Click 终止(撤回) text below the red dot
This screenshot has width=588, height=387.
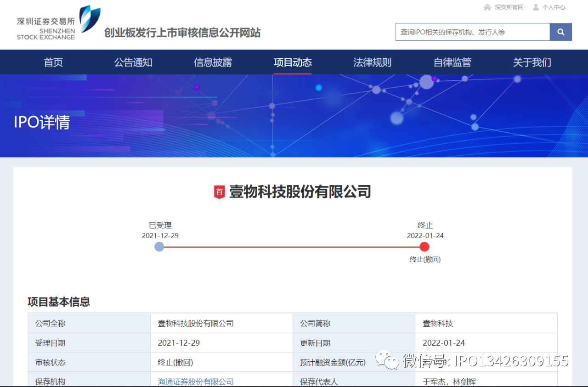tap(425, 259)
